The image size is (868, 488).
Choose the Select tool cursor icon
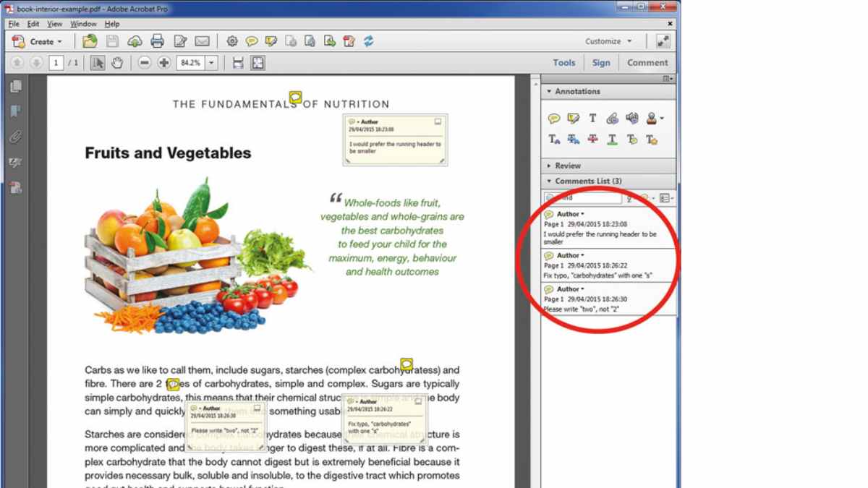[98, 63]
